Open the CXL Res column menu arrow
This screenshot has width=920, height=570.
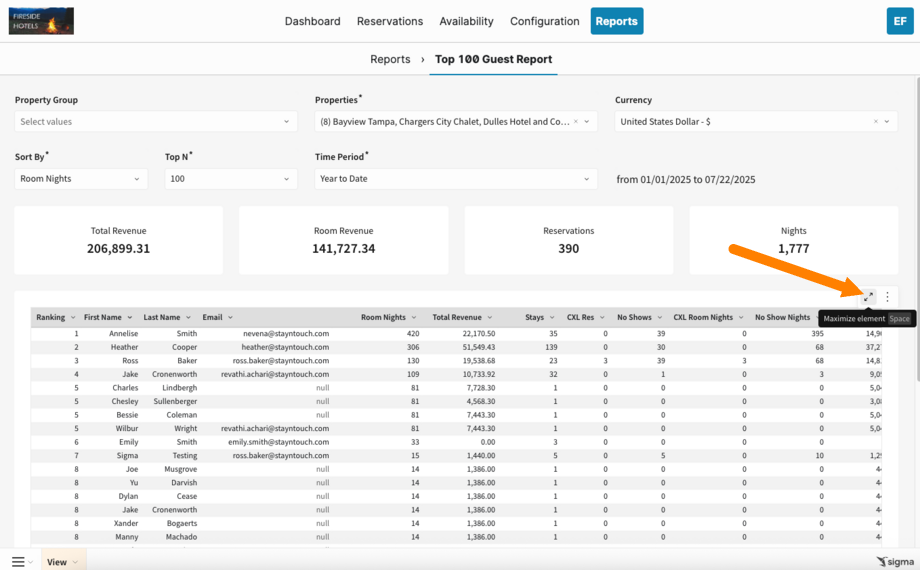[x=602, y=318]
